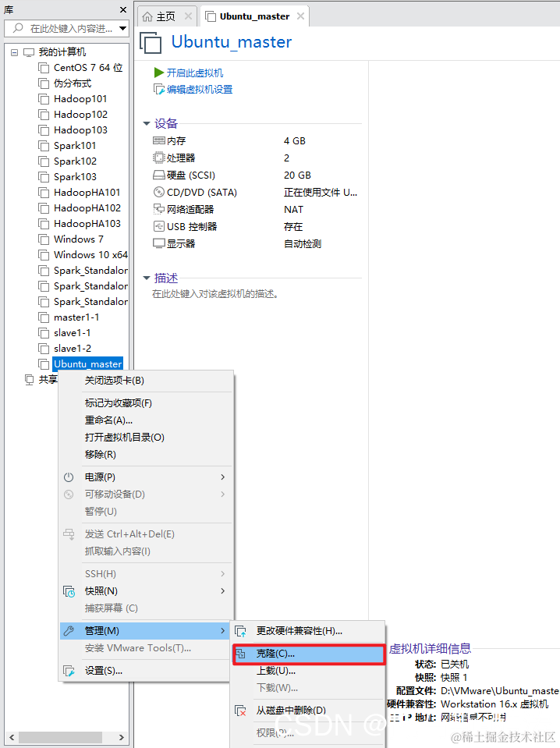Select slave1-1 in the library
Image resolution: width=560 pixels, height=748 pixels.
[x=73, y=333]
